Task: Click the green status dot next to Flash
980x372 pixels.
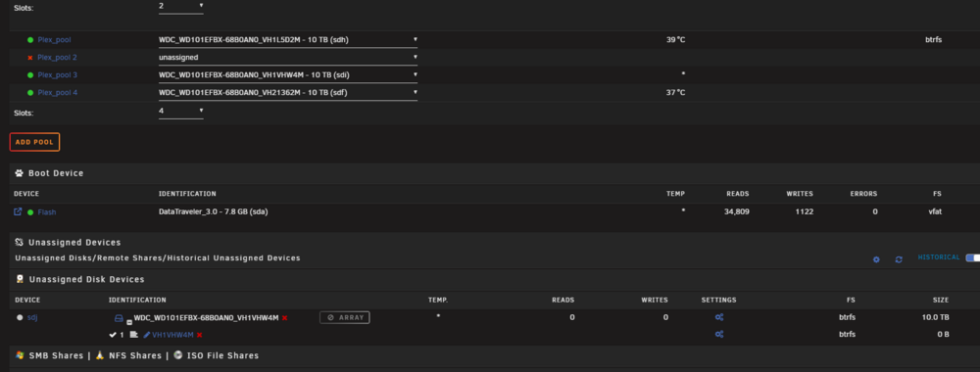Action: point(30,212)
